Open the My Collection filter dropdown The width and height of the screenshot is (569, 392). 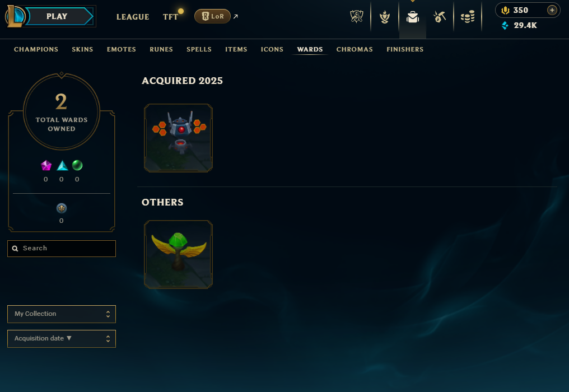click(62, 314)
